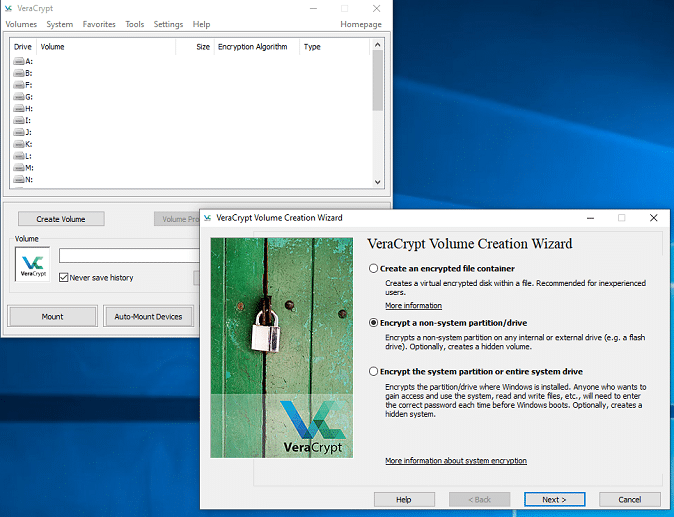The height and width of the screenshot is (517, 674).
Task: Click the Size column header
Action: [195, 47]
